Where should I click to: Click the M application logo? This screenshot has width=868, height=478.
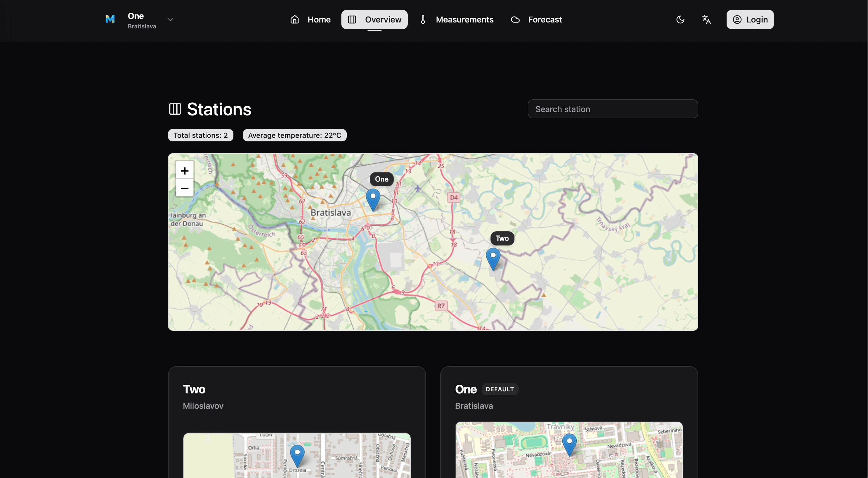click(110, 19)
